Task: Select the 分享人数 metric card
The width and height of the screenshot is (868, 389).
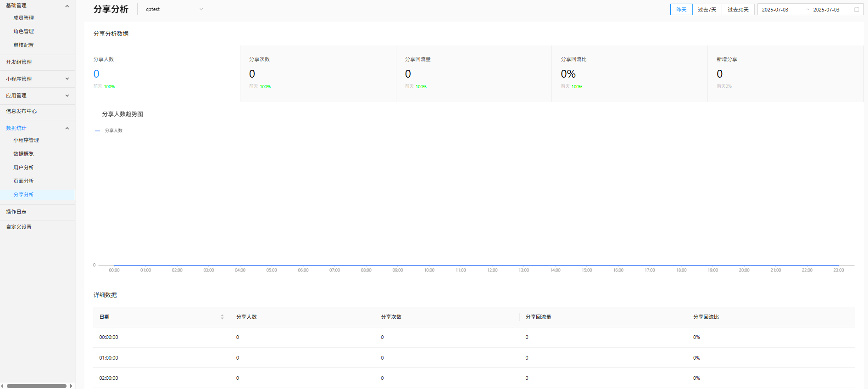Action: 162,73
